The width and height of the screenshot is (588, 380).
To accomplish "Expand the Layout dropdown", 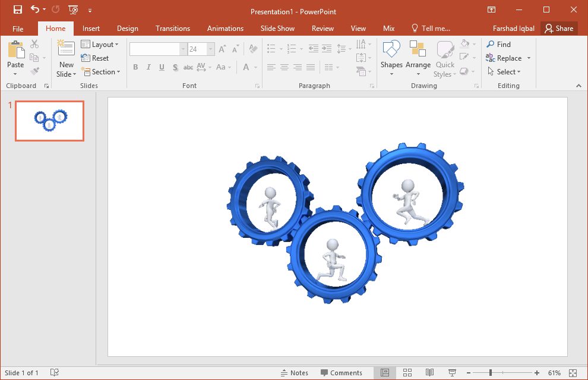I will (100, 45).
